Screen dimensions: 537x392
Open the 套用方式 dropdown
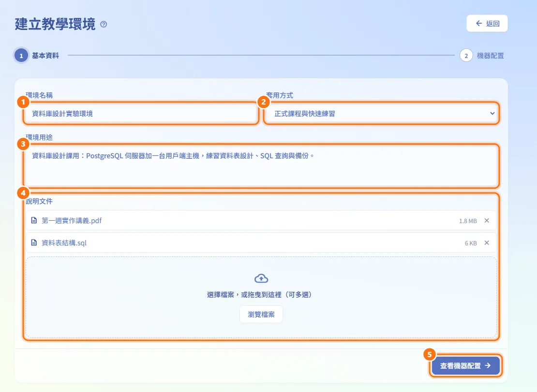pos(382,113)
